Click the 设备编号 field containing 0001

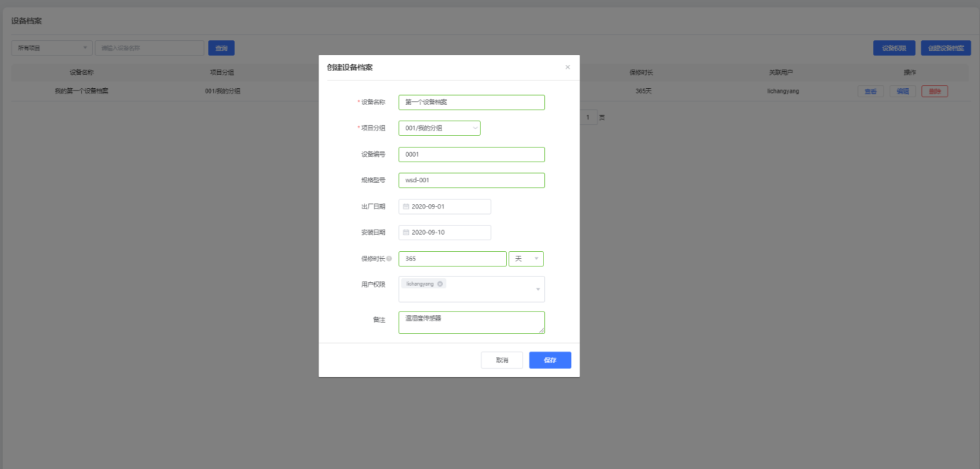click(471, 155)
